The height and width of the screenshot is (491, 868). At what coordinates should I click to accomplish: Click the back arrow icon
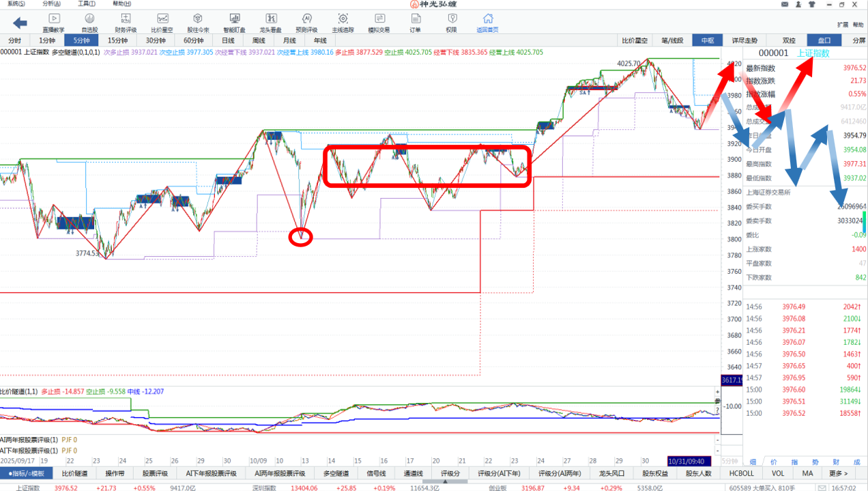click(x=20, y=23)
